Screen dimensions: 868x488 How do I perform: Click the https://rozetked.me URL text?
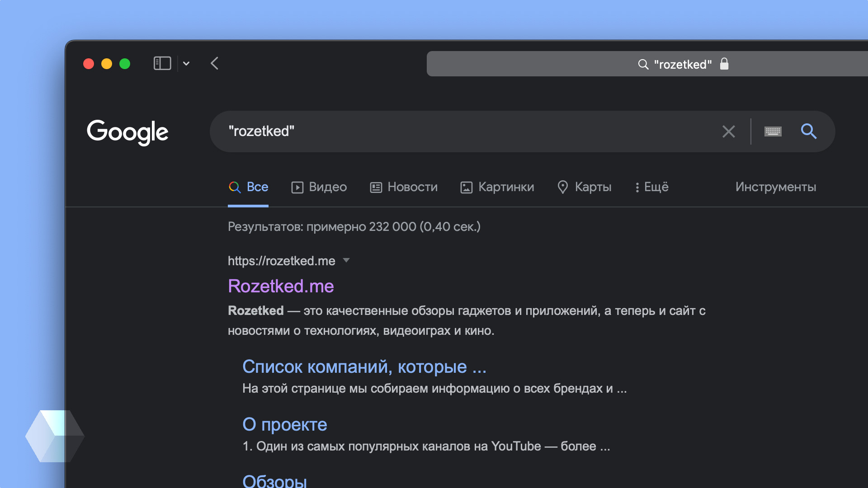click(x=282, y=261)
